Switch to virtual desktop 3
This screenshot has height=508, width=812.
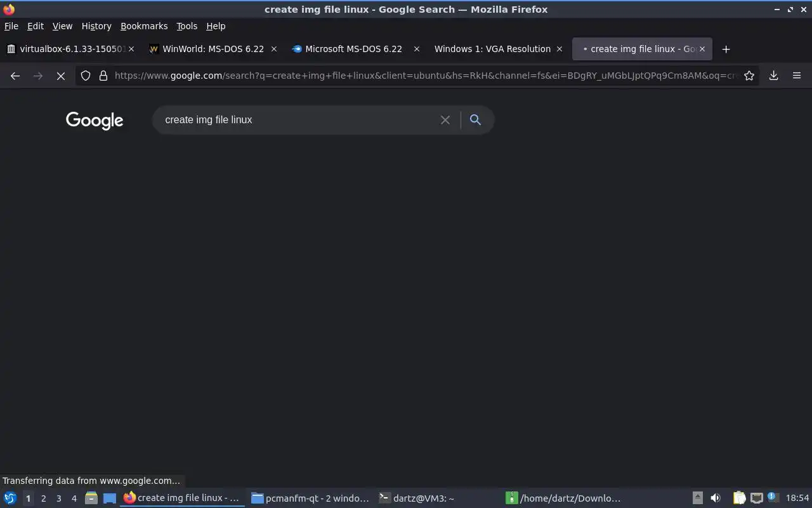(x=59, y=498)
